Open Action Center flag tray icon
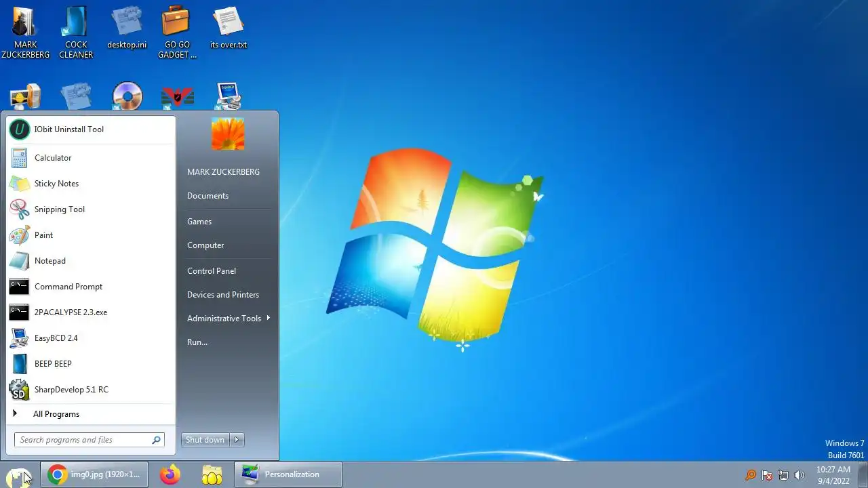This screenshot has width=868, height=488. pos(767,475)
